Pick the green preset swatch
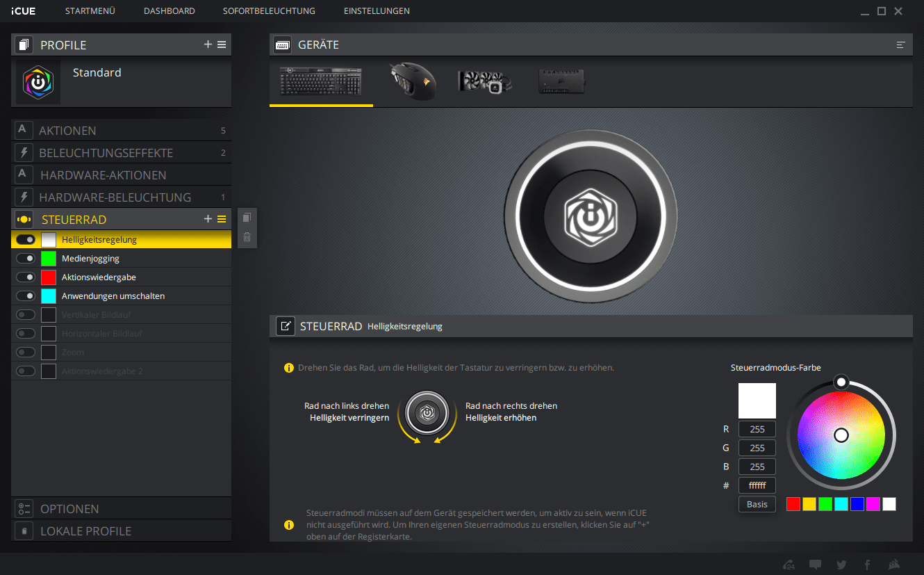This screenshot has width=924, height=575. pos(825,504)
